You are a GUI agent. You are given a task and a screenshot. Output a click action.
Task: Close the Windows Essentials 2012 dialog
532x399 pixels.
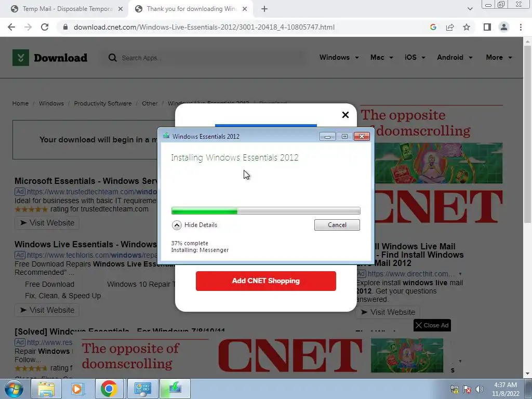(x=362, y=137)
